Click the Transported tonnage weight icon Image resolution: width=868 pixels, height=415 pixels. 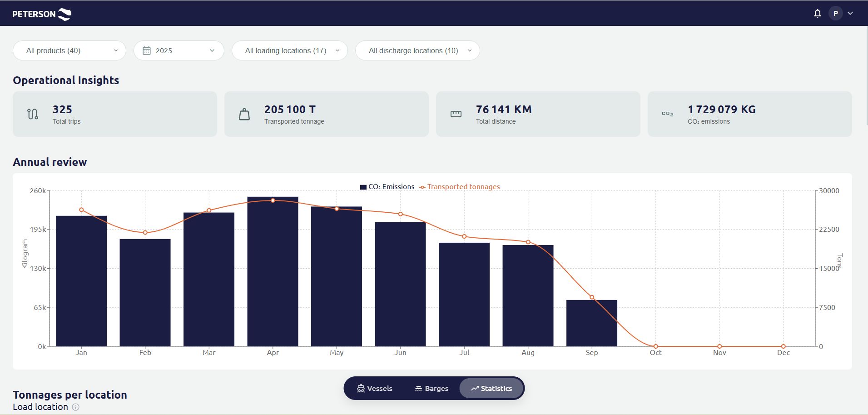click(244, 114)
